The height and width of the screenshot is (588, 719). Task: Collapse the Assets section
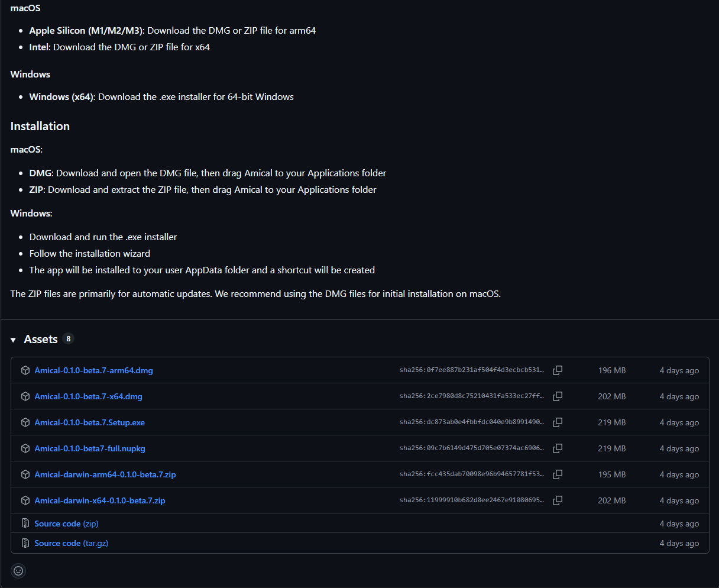[14, 340]
